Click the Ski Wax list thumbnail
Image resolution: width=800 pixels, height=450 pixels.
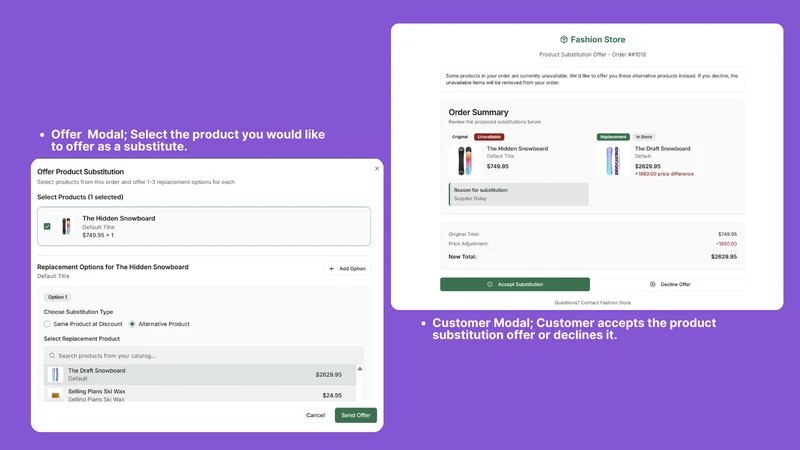(x=55, y=395)
